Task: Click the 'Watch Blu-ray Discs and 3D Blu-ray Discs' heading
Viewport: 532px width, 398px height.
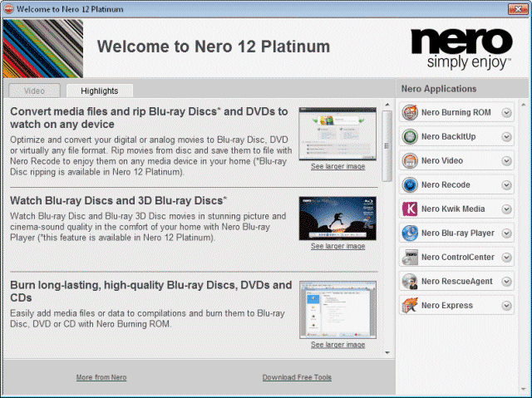Action: coord(118,200)
